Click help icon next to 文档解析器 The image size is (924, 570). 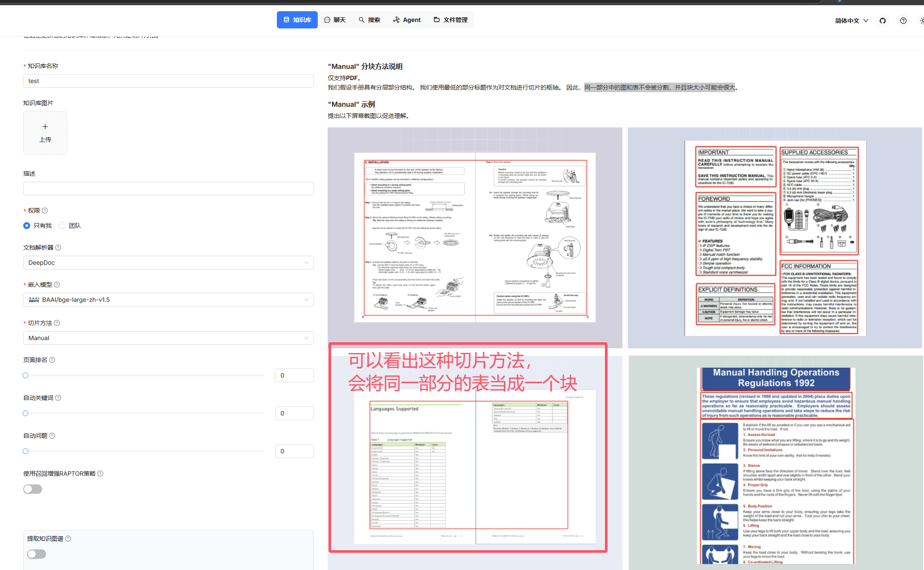[x=59, y=248]
